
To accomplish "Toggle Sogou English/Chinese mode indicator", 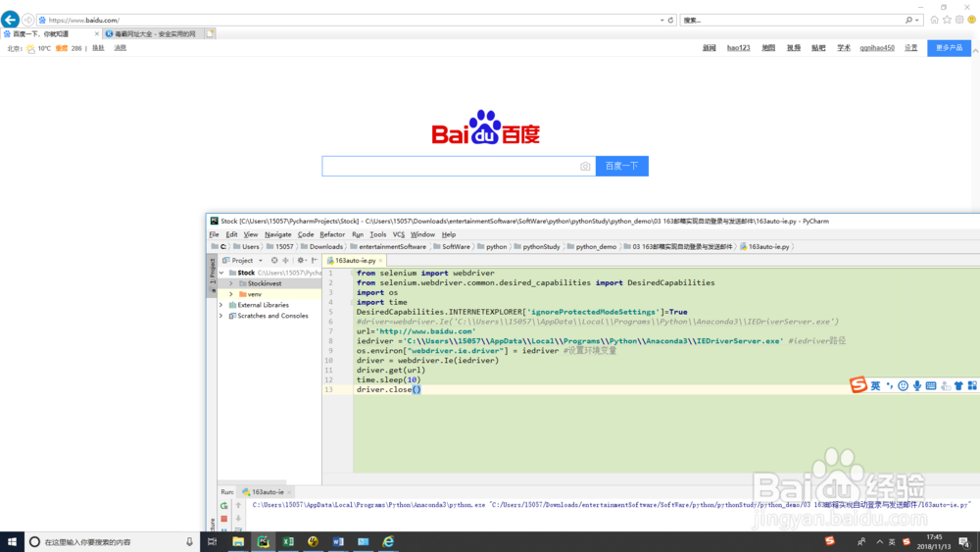I will (x=875, y=385).
